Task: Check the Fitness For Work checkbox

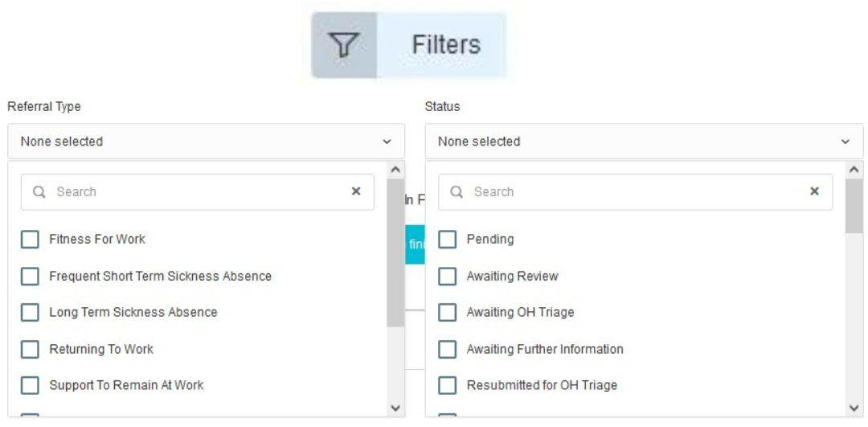Action: tap(30, 240)
